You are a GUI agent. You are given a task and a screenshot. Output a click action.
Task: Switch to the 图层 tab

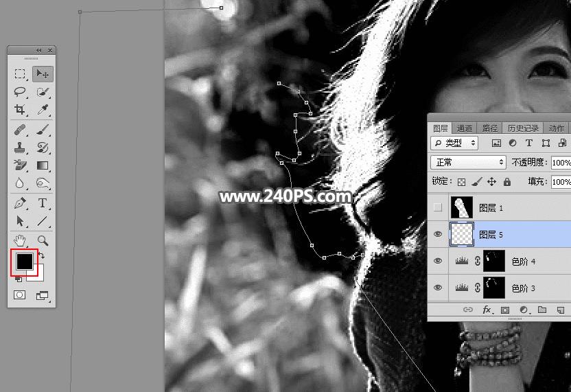[441, 128]
